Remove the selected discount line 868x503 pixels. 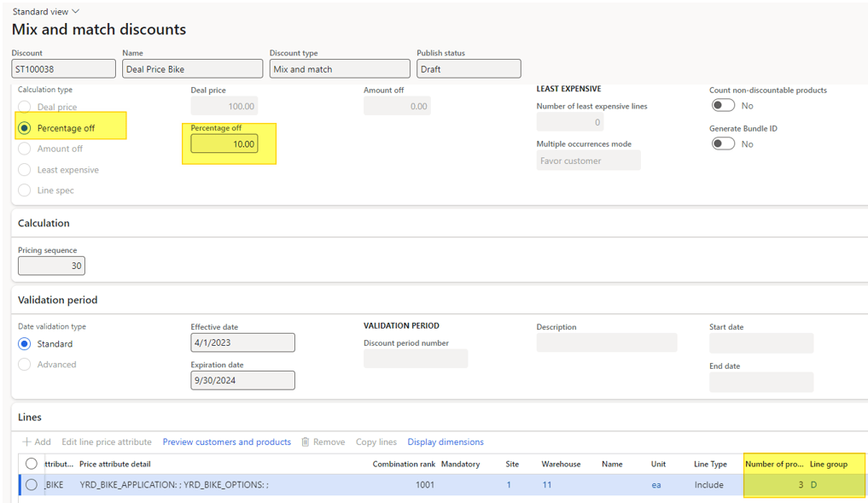[x=326, y=442]
